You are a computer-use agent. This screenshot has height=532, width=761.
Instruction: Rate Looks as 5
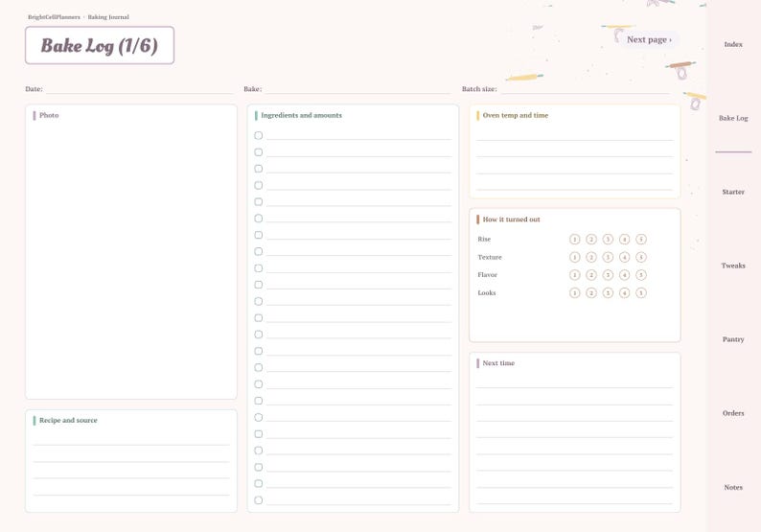[641, 292]
